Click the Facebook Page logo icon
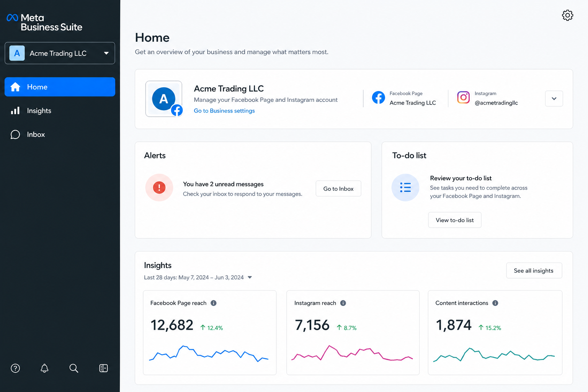Viewport: 588px width, 392px height. (x=378, y=98)
